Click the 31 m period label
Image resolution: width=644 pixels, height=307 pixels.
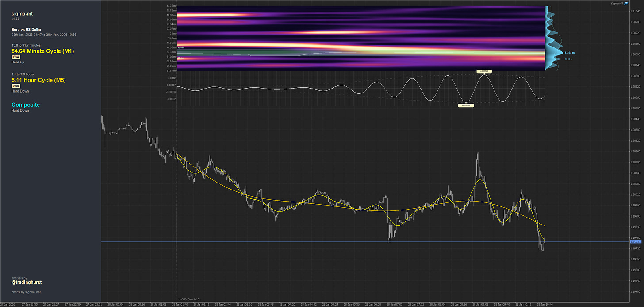click(172, 33)
